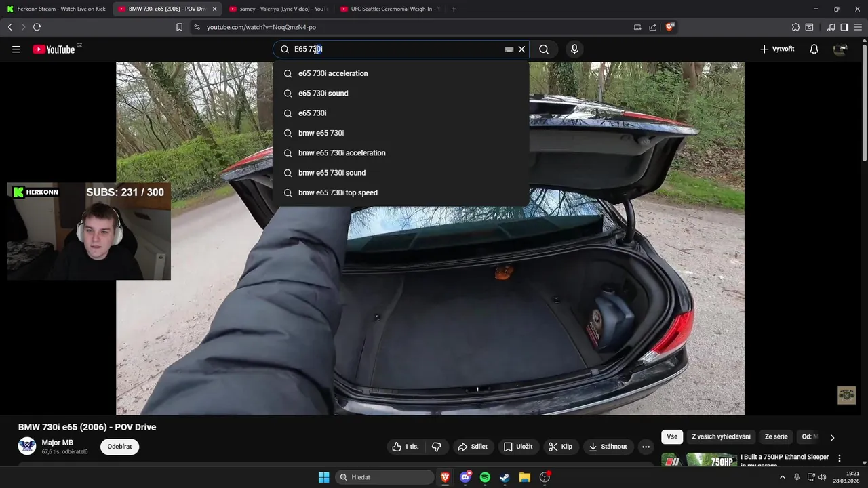Choose 'bmw e65 730i acceleration' suggestion
The width and height of the screenshot is (868, 488).
401,152
